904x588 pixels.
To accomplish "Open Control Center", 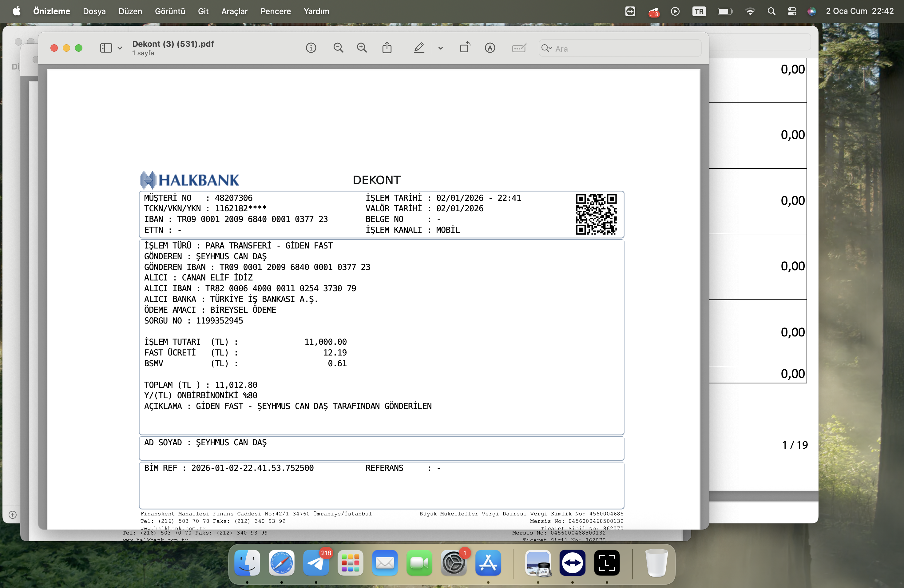I will [x=792, y=11].
